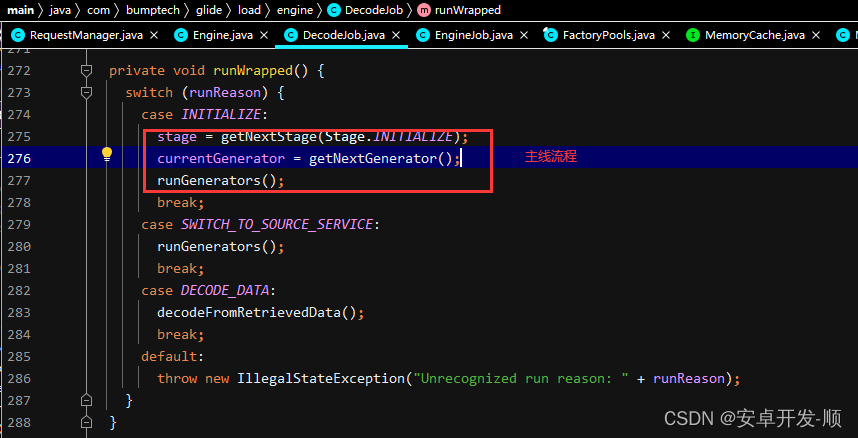Fold the switch block at line 273
The image size is (858, 438).
[x=86, y=93]
